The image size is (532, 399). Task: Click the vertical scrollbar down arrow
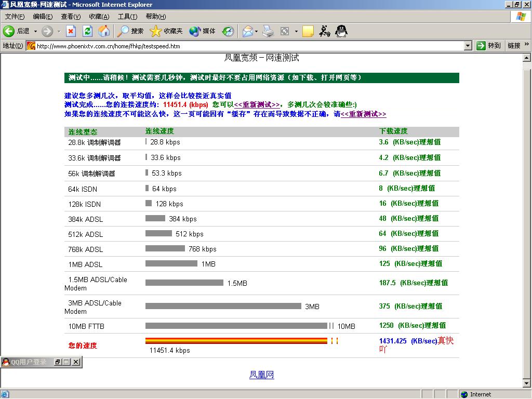tap(527, 384)
